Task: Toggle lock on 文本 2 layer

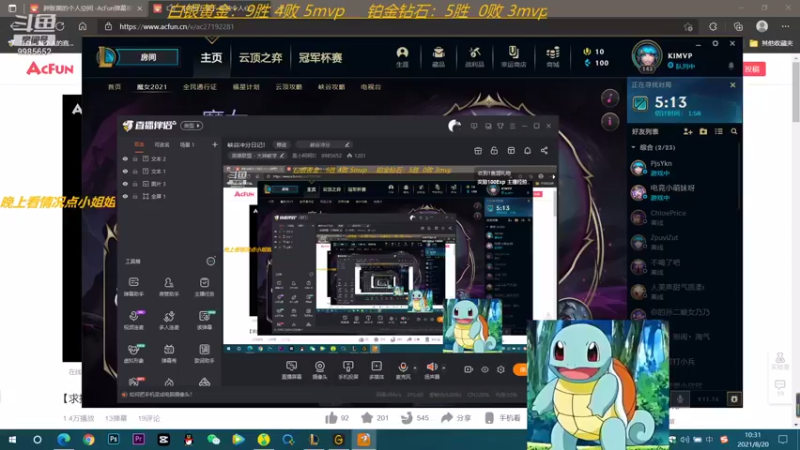Action: click(135, 159)
